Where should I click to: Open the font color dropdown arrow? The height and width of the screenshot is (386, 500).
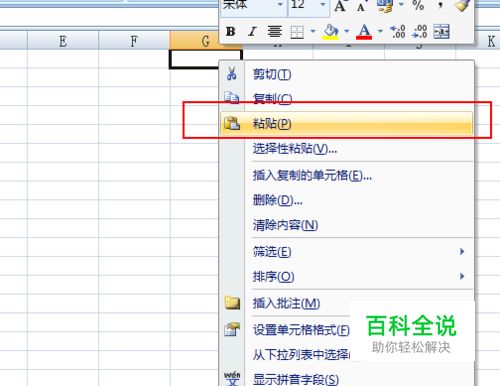[380, 31]
